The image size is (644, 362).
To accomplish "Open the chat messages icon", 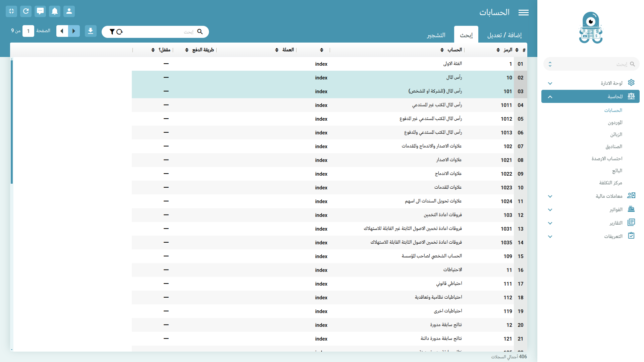I will [x=40, y=11].
